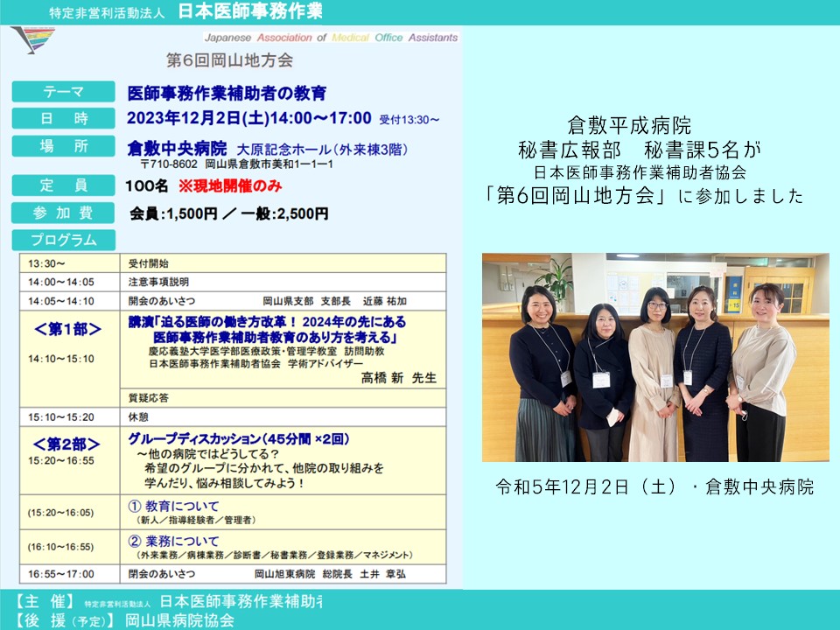Open the group photo of five attendees

click(655, 357)
